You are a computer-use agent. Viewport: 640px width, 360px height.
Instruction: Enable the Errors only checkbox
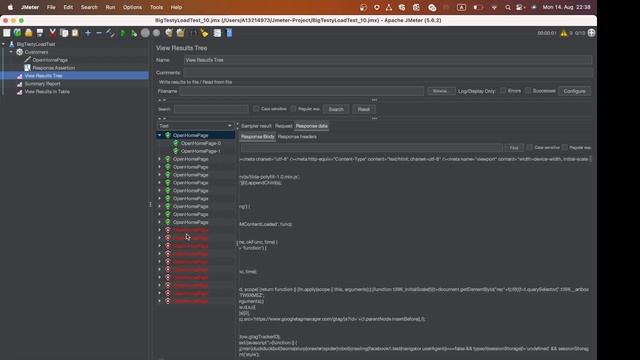coord(503,91)
